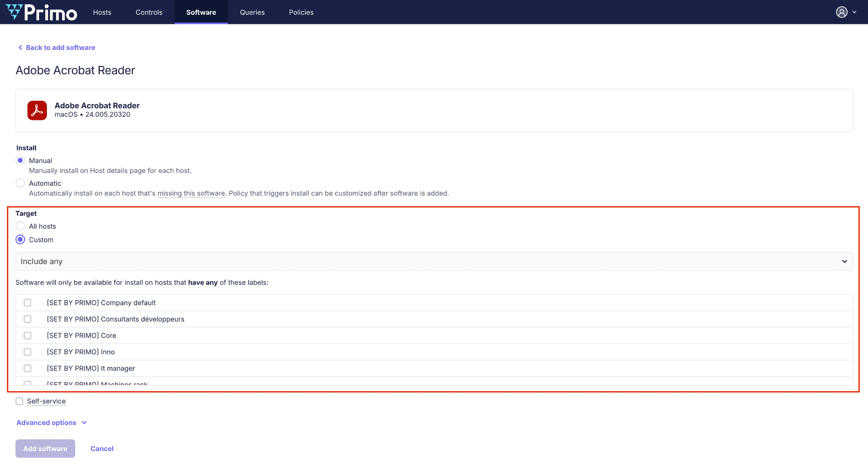Viewport: 868px width, 468px height.
Task: Choose the All hosts target
Action: coord(20,226)
